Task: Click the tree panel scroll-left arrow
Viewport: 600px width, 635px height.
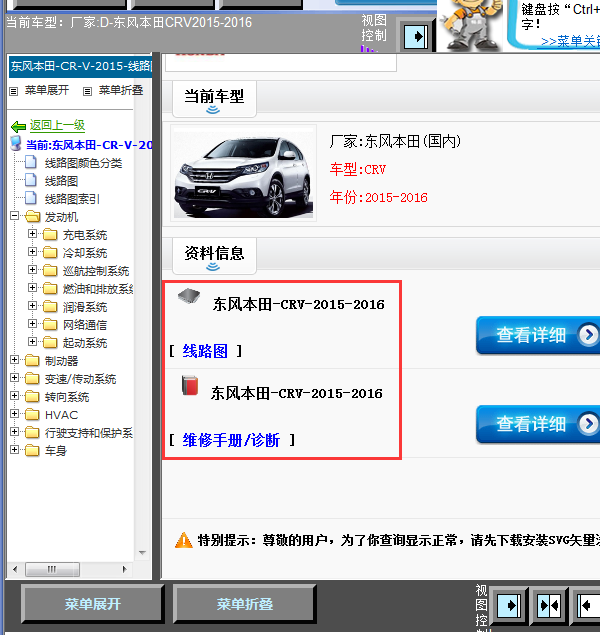Action: tap(15, 569)
